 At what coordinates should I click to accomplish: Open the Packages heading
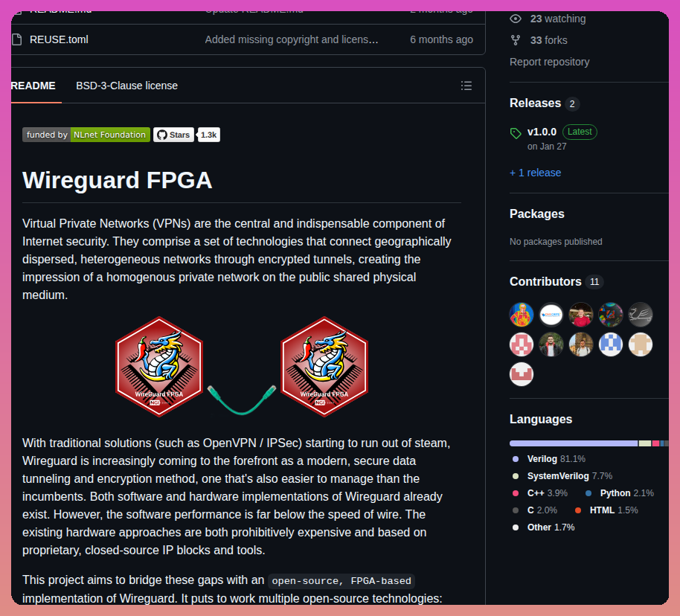click(537, 214)
